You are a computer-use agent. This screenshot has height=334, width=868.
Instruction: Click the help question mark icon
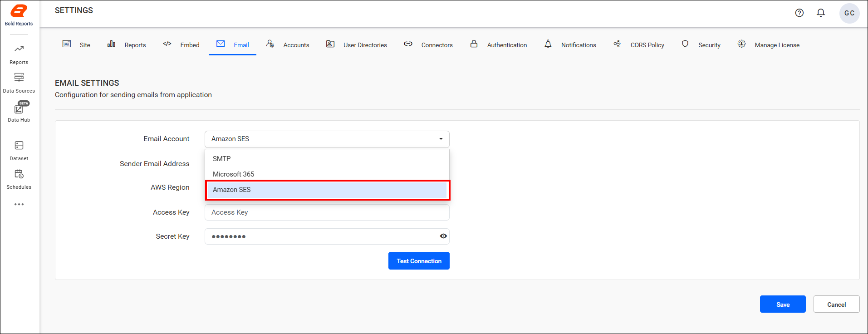(799, 13)
